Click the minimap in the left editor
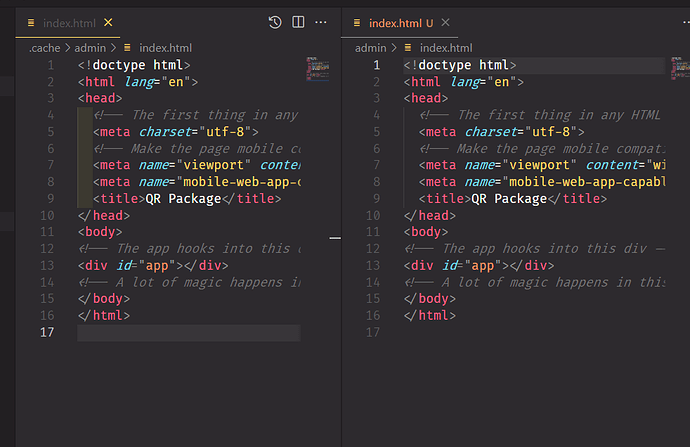The image size is (690, 447). (316, 70)
